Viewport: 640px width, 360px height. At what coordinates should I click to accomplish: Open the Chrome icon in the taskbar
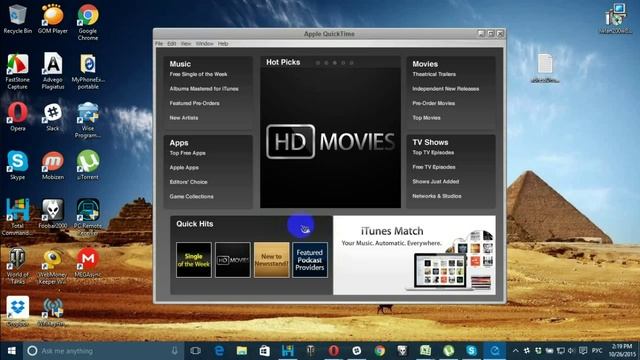380,351
